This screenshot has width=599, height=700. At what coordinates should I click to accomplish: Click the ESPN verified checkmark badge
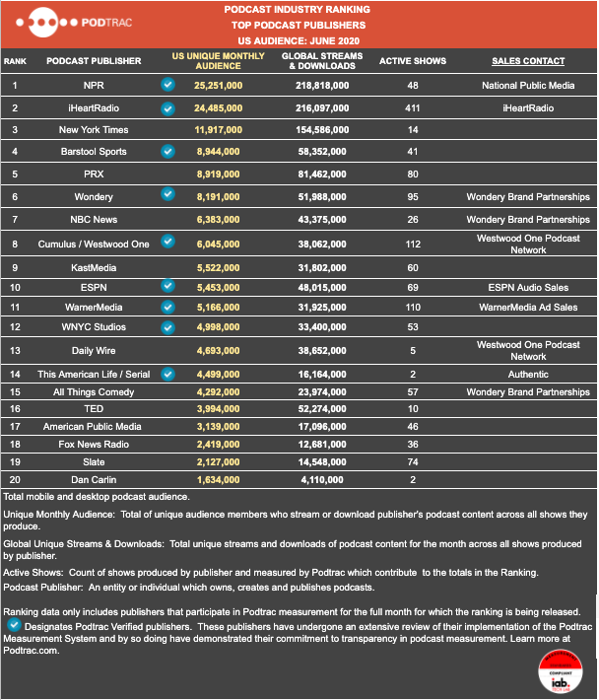click(167, 286)
